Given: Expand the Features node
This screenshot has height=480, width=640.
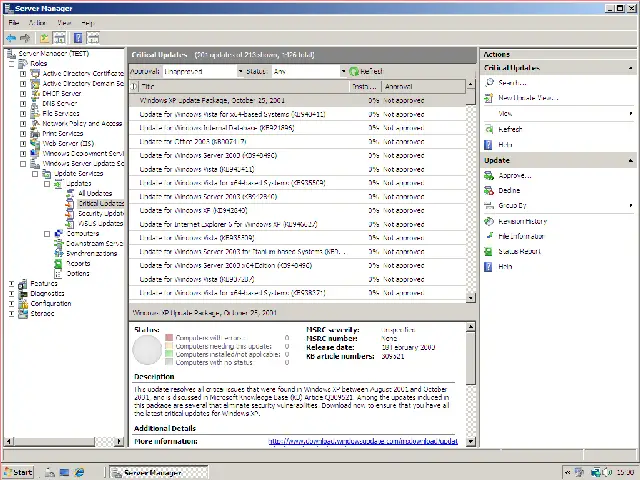Looking at the screenshot, I should (x=11, y=284).
